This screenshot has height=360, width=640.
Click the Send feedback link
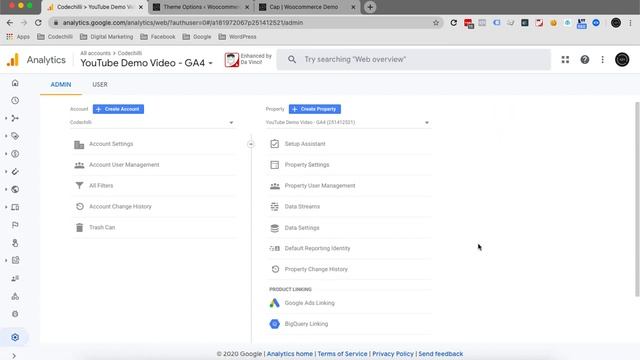tap(440, 354)
